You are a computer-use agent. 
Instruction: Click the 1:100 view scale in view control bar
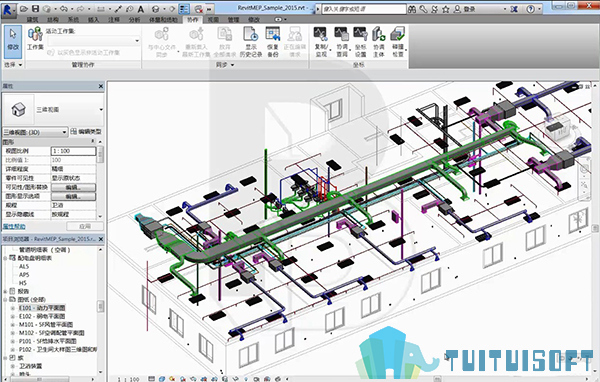pyautogui.click(x=128, y=379)
